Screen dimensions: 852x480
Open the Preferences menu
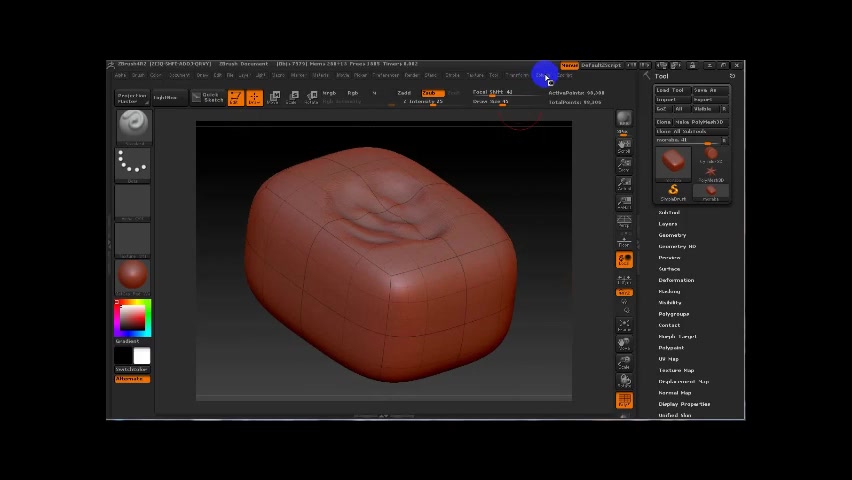[385, 76]
